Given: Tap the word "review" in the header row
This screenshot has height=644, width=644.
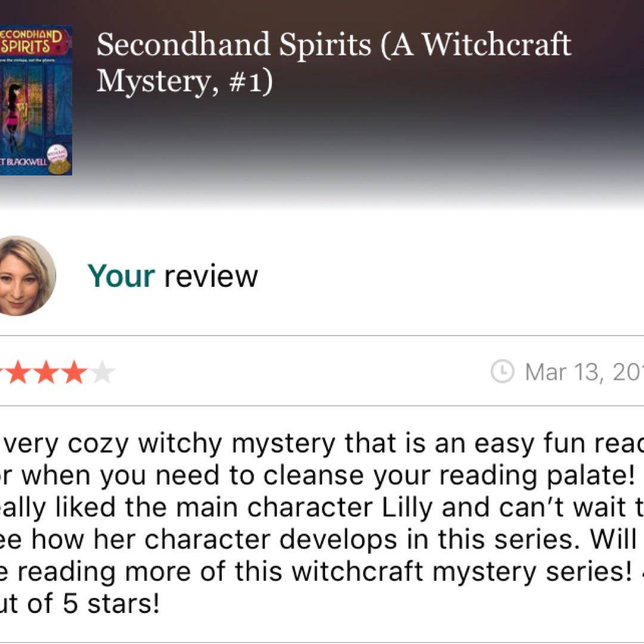Looking at the screenshot, I should (x=211, y=277).
